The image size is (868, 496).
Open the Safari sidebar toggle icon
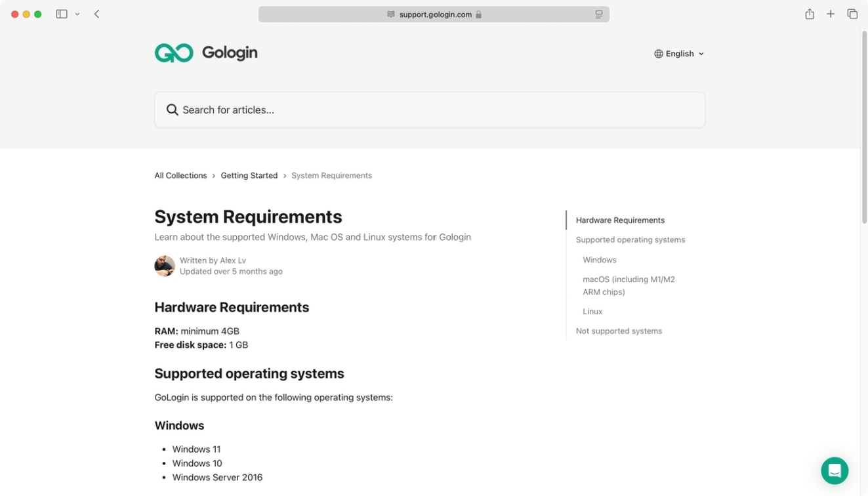(62, 14)
